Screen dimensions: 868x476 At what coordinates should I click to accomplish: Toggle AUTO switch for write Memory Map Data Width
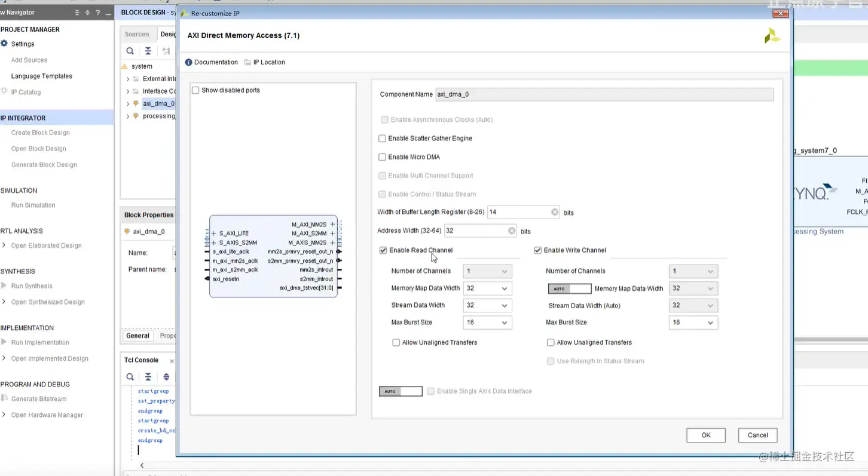(570, 288)
